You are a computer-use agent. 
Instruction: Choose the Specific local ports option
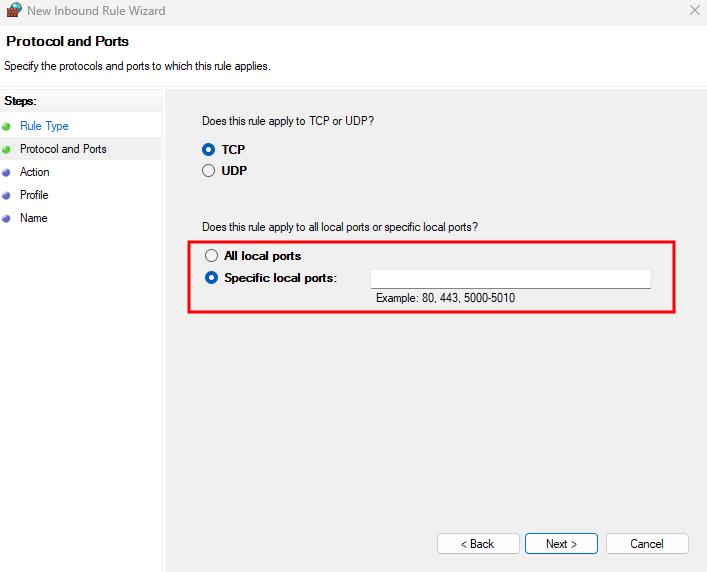pos(211,278)
